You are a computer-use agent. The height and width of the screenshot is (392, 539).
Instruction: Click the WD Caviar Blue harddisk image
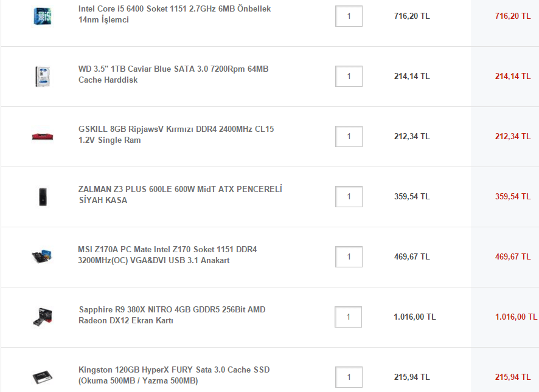[x=43, y=76]
